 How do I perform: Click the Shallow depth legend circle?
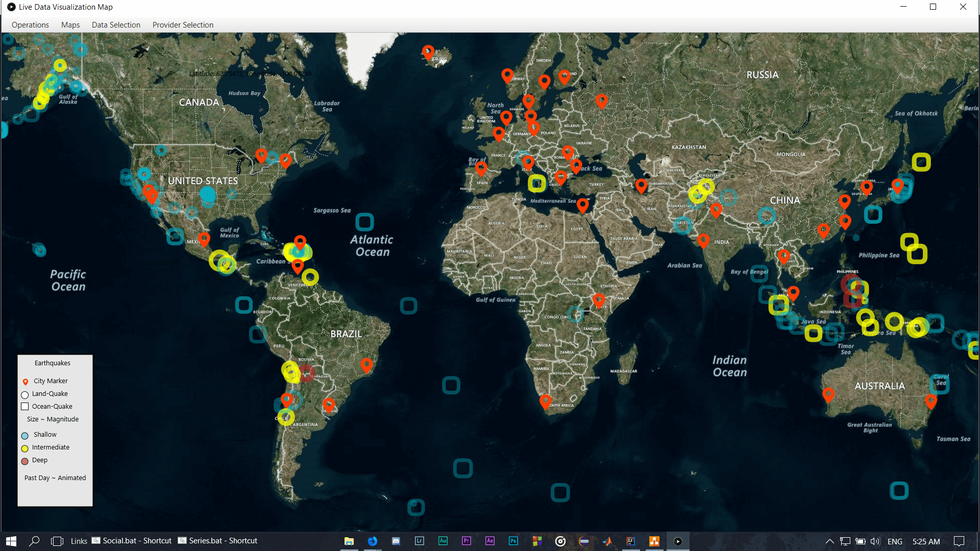24,436
